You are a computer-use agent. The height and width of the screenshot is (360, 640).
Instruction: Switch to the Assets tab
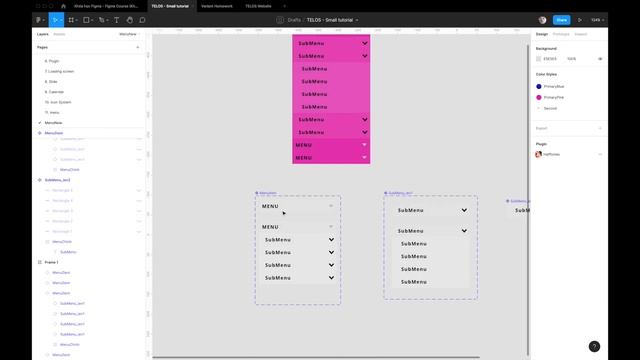(59, 34)
